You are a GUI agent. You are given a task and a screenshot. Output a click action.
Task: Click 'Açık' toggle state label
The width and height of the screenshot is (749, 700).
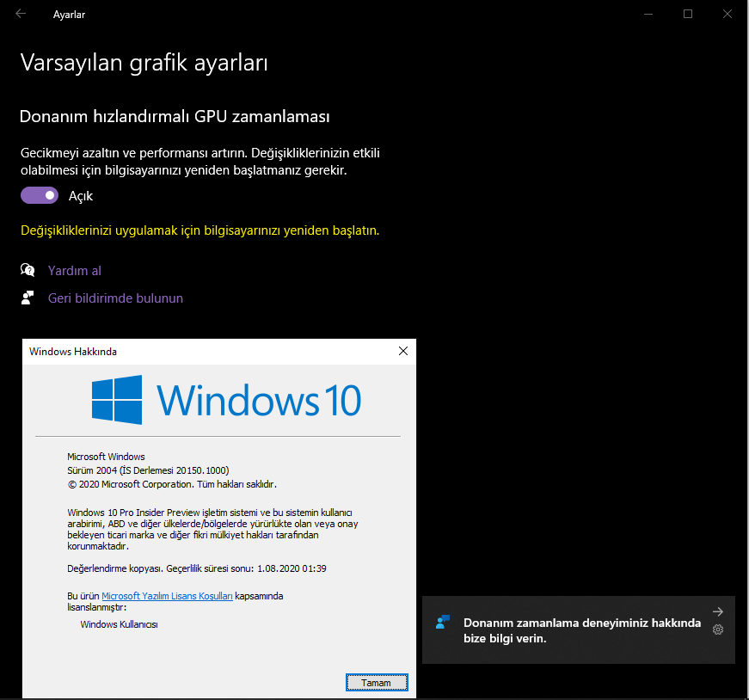click(x=81, y=196)
